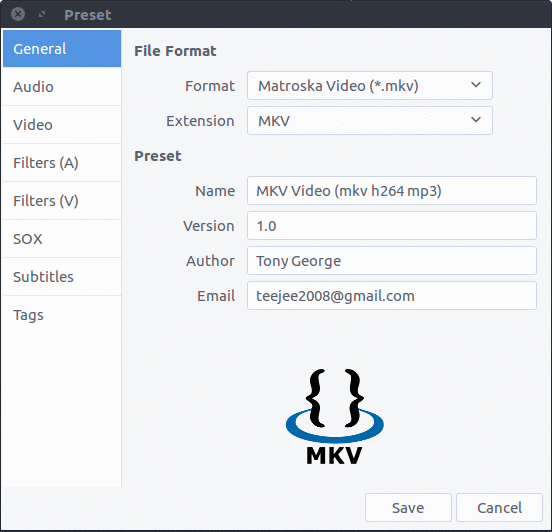Viewport: 552px width, 532px height.
Task: Open the Filters (V) tab
Action: tap(62, 201)
